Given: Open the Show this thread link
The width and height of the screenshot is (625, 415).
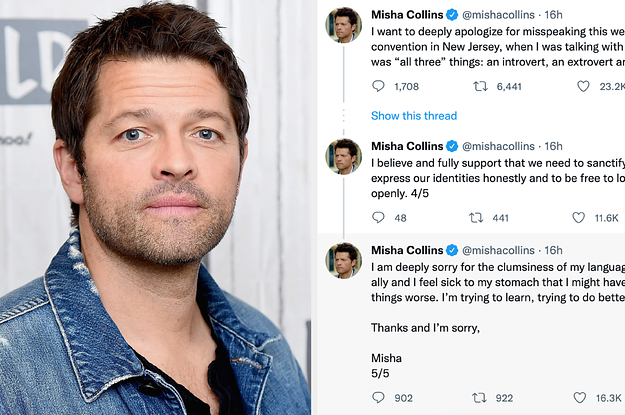Looking at the screenshot, I should click(413, 116).
